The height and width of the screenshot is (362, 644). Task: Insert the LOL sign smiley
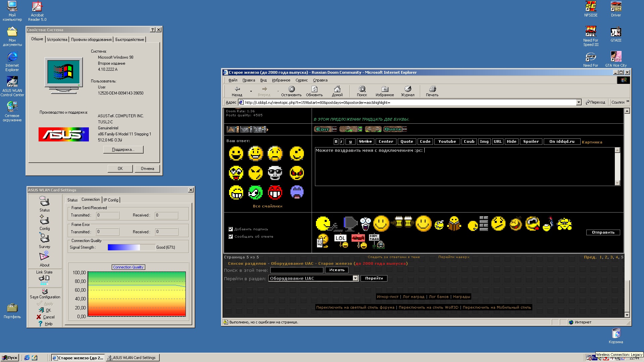click(x=341, y=241)
